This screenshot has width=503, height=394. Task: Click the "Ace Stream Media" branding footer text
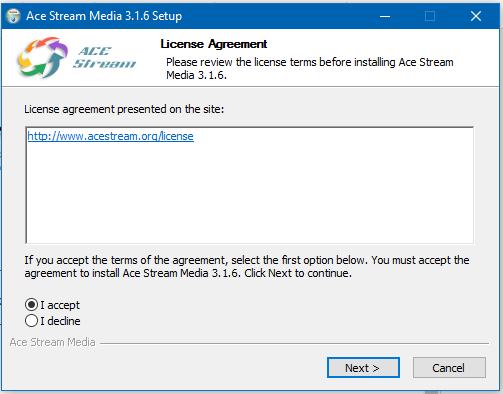[x=52, y=342]
